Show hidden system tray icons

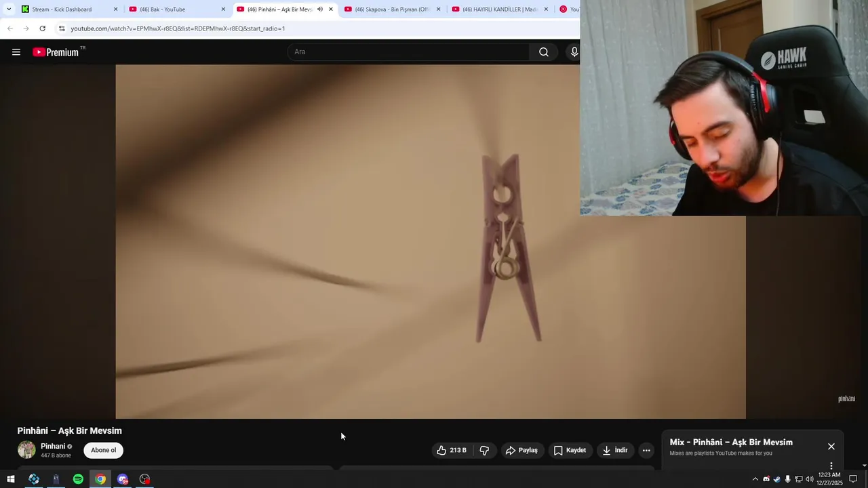point(755,479)
